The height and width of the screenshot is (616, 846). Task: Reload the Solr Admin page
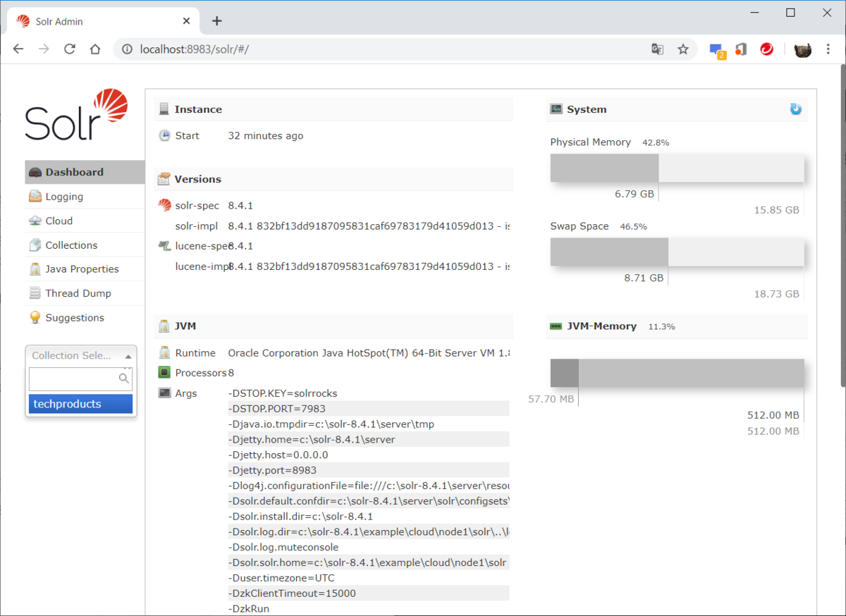pos(69,49)
